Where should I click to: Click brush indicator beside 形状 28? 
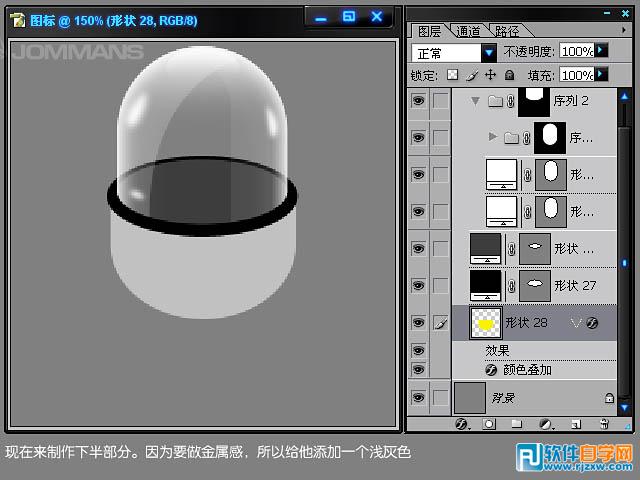pyautogui.click(x=440, y=323)
